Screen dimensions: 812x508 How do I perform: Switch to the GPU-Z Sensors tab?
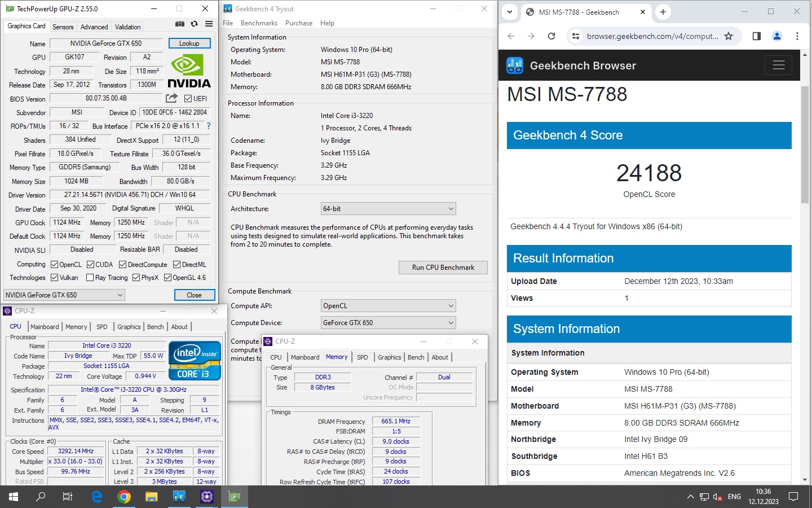(x=63, y=27)
